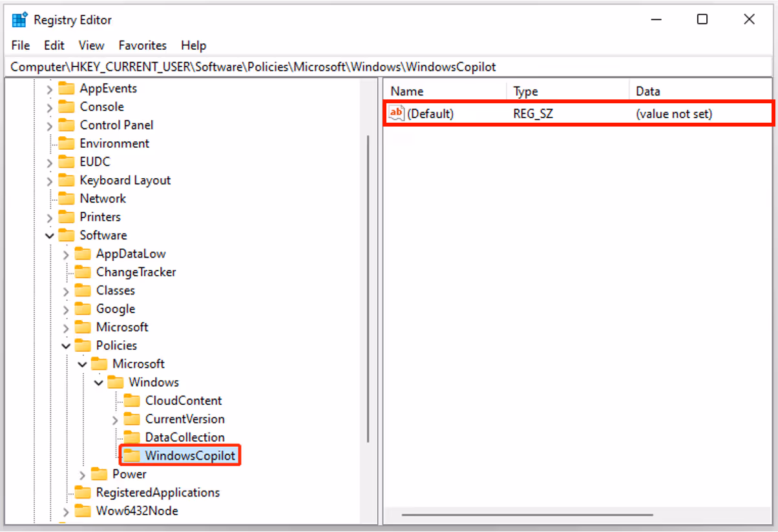Click the AppEvents folder icon
Screen dimensions: 778x532
(x=67, y=88)
